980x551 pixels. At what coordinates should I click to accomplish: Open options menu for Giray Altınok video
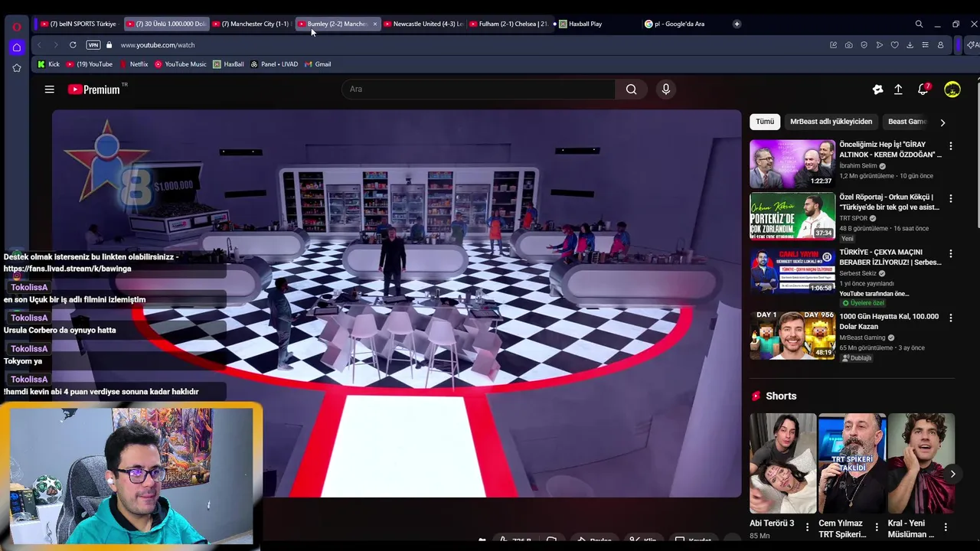(x=951, y=145)
